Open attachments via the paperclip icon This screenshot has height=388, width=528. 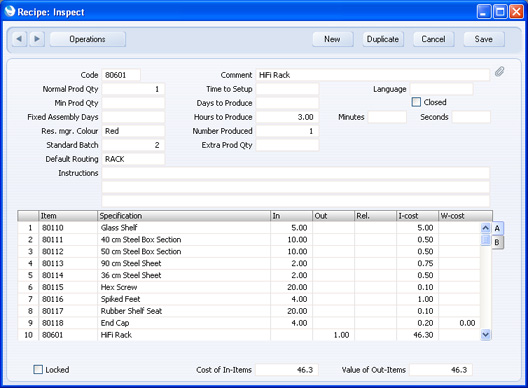pyautogui.click(x=500, y=71)
